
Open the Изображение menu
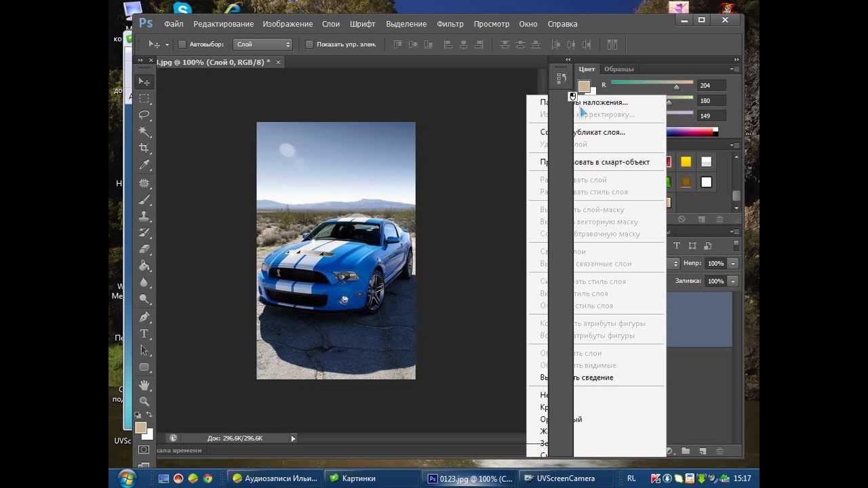click(x=288, y=24)
